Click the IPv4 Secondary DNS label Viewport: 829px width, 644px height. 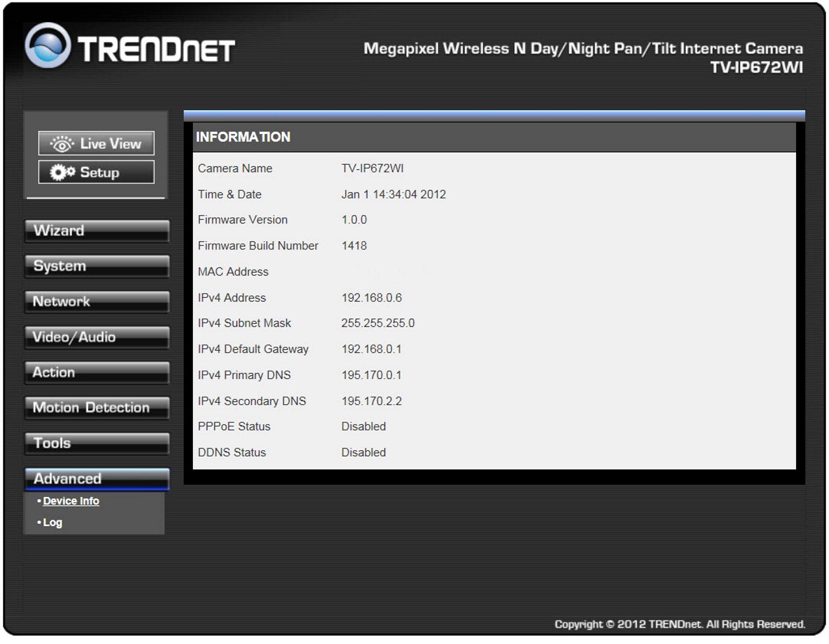coord(252,401)
